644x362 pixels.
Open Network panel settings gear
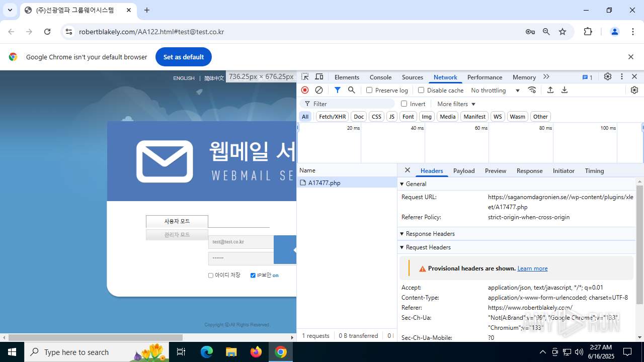pos(634,90)
